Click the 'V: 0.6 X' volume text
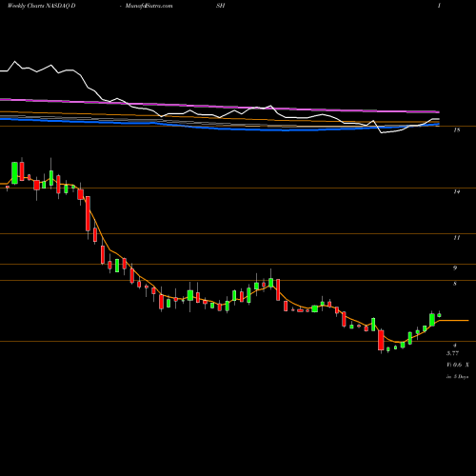The image size is (476, 476). pyautogui.click(x=458, y=365)
